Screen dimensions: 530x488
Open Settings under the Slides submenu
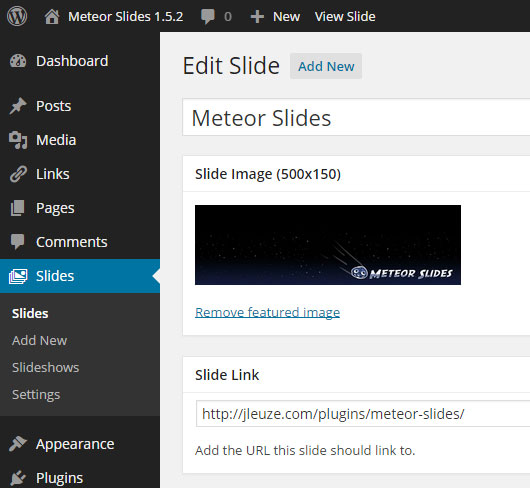(x=36, y=395)
